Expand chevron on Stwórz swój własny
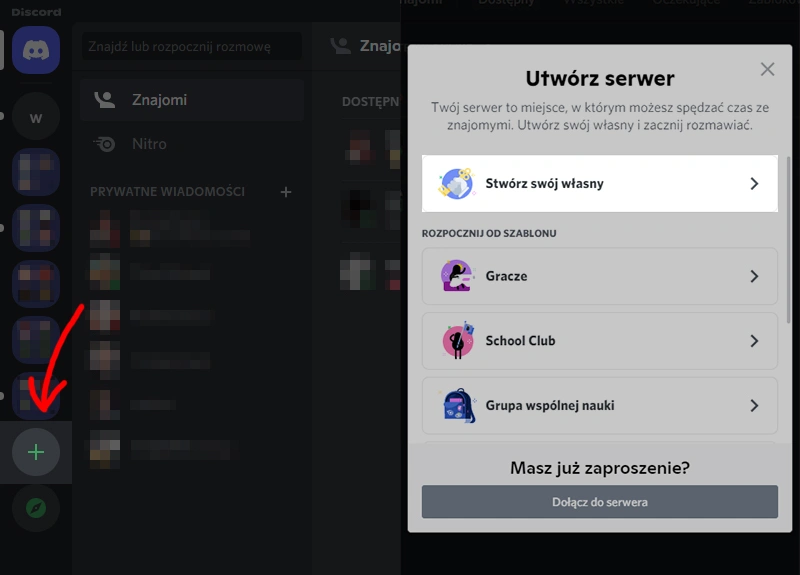Screen dimensions: 800x575 pos(754,184)
